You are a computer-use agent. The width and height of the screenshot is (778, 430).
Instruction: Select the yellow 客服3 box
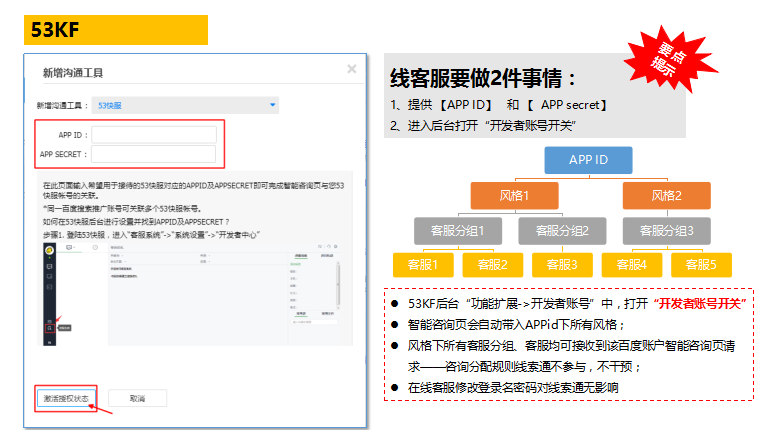[x=562, y=265]
